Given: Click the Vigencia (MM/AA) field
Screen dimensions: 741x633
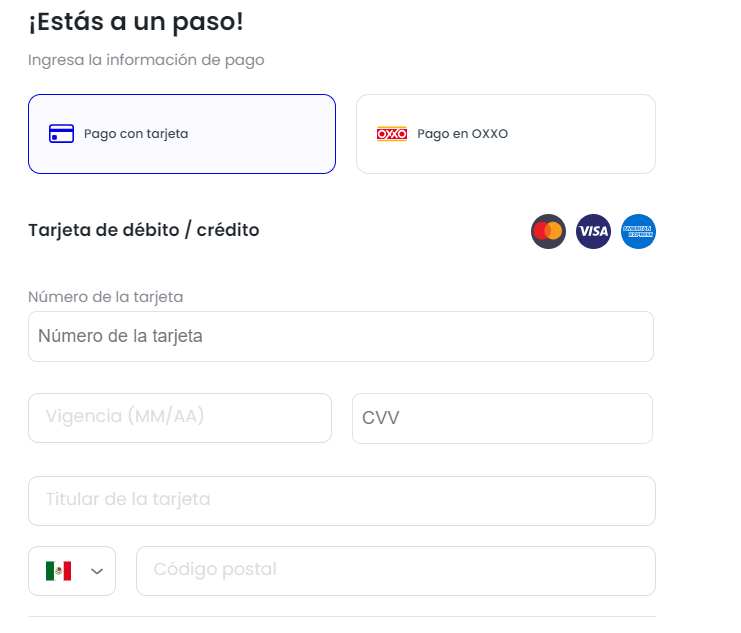Looking at the screenshot, I should 180,418.
